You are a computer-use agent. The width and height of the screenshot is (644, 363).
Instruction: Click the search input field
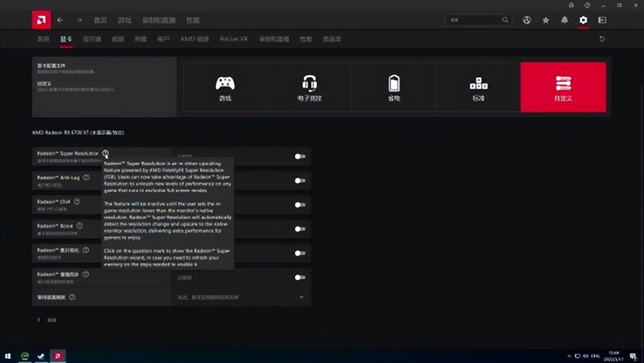473,20
